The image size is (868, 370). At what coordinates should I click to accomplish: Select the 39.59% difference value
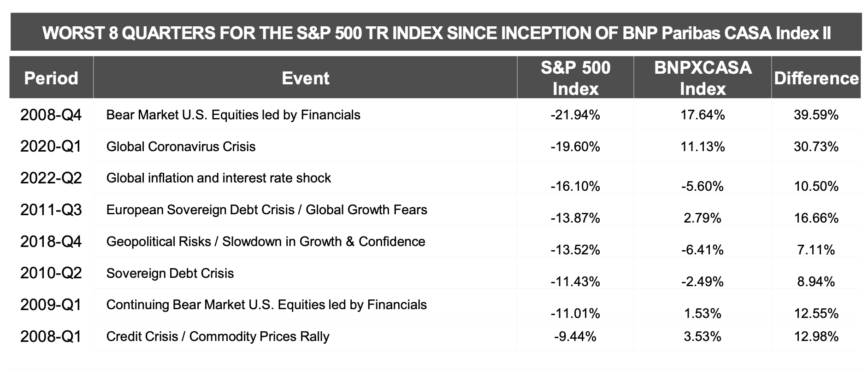pos(816,115)
